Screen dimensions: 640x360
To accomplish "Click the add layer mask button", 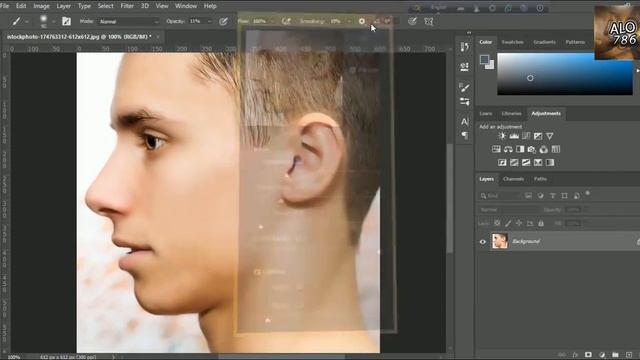I will coord(588,355).
